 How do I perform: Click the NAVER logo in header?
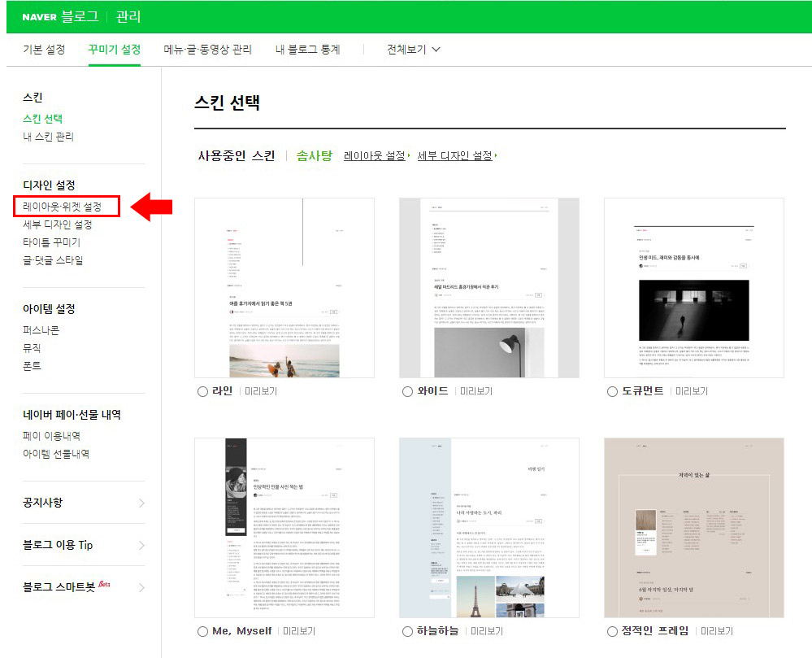[39, 16]
